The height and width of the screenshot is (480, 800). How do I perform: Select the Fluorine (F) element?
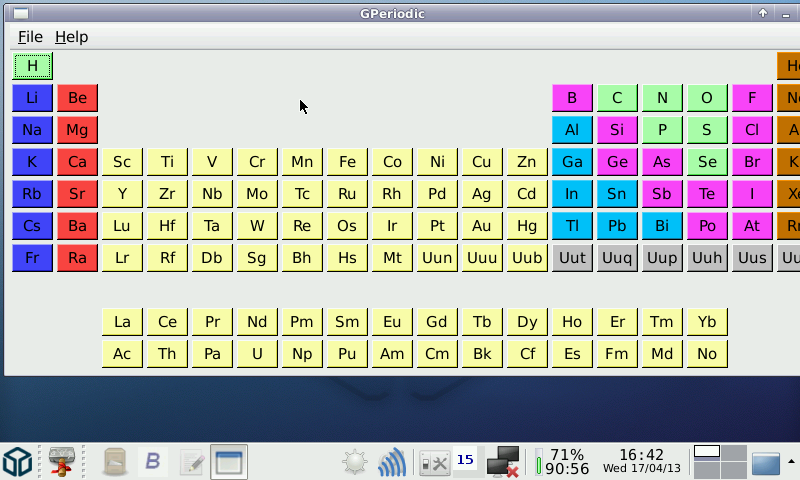coord(752,98)
